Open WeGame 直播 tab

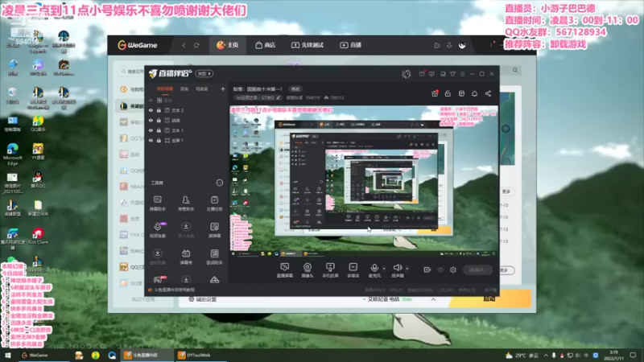coord(350,45)
